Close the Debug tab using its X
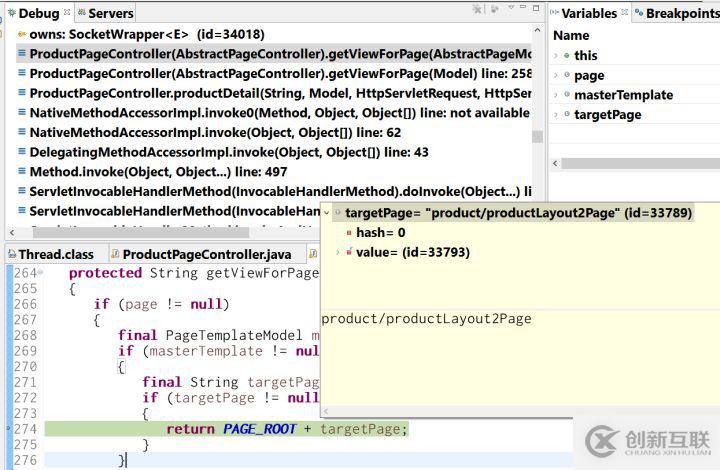Image resolution: width=720 pixels, height=470 pixels. [x=67, y=12]
